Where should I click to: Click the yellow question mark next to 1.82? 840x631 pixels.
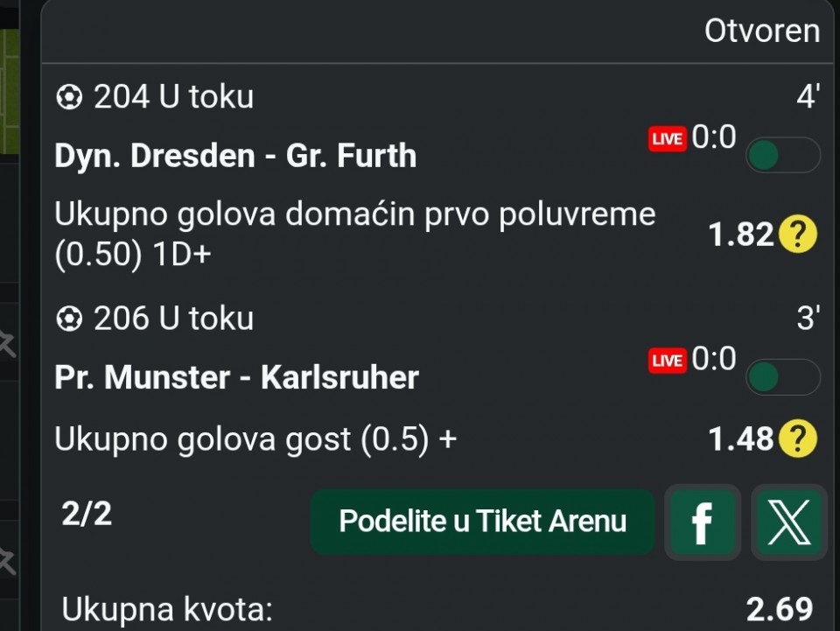click(796, 235)
